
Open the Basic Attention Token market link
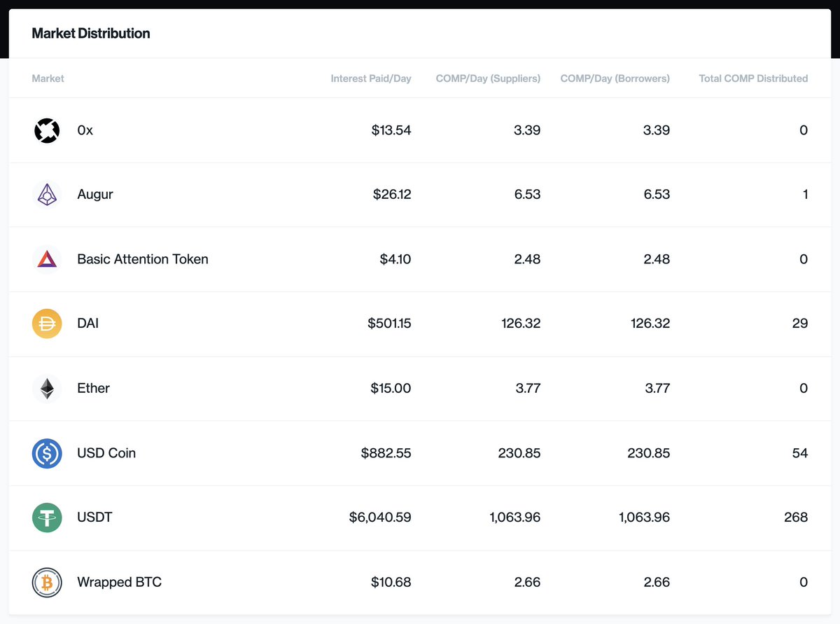point(143,259)
